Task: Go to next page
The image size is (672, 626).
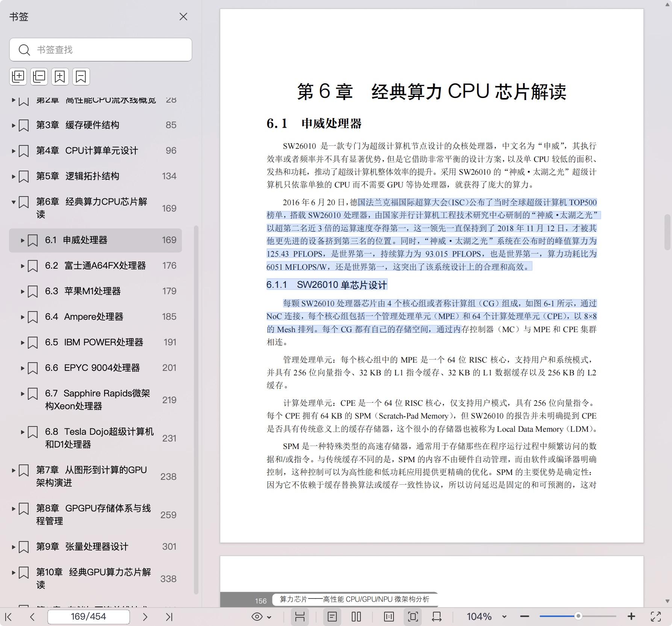Action: tap(145, 617)
